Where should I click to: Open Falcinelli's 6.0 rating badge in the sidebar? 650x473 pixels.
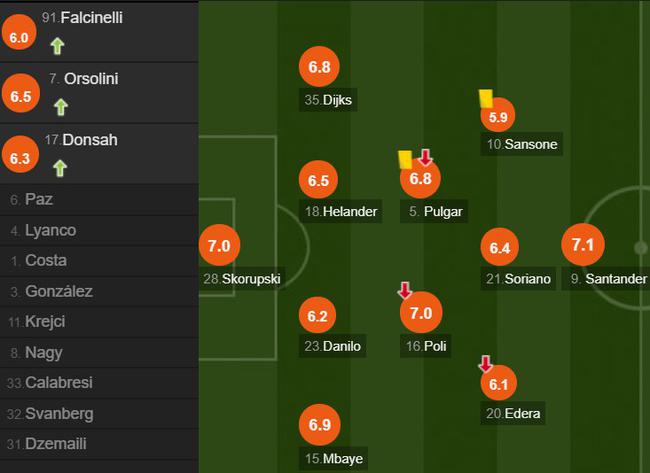coord(18,38)
